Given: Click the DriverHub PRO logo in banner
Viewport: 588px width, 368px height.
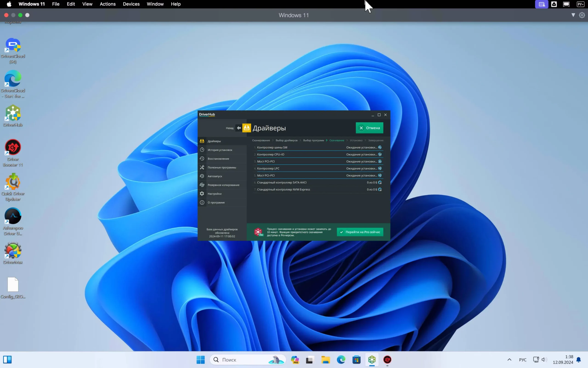Looking at the screenshot, I should point(258,232).
